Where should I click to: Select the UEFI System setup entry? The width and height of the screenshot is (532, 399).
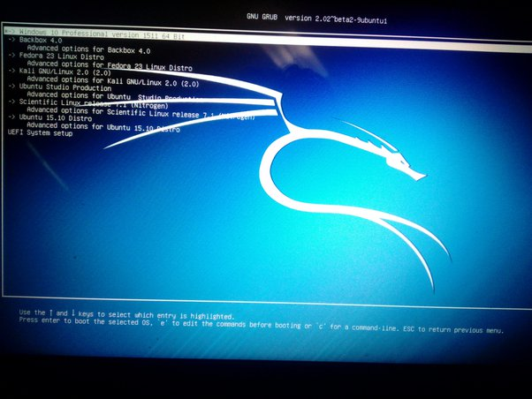tap(40, 133)
